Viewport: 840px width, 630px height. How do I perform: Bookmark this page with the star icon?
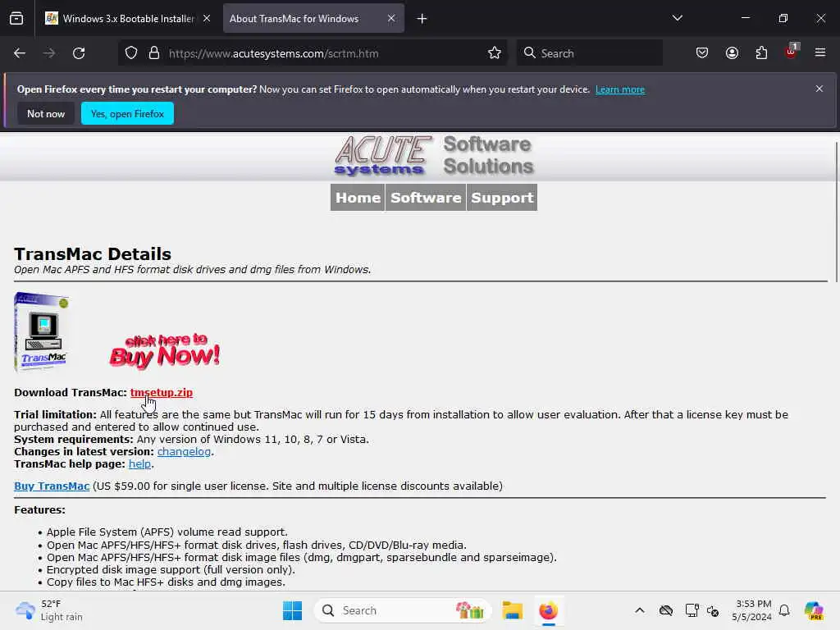coord(495,53)
